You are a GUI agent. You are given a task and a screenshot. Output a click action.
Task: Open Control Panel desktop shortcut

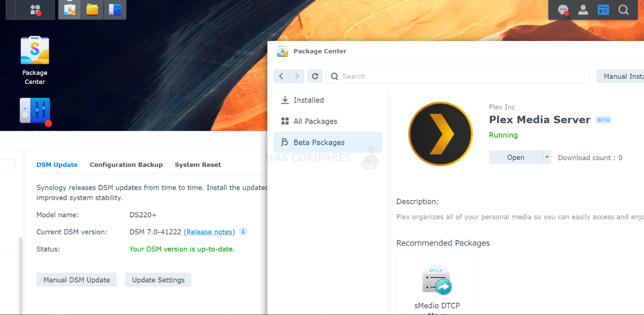[x=35, y=111]
